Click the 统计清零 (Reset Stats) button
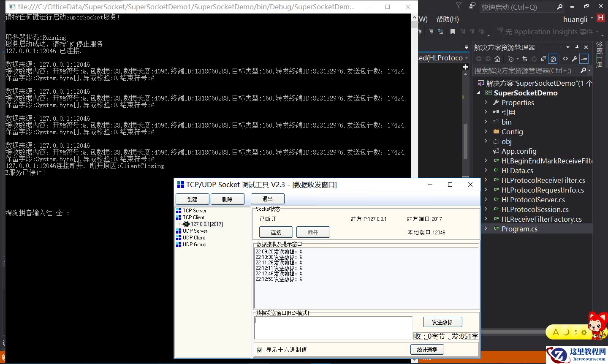The width and height of the screenshot is (608, 364). pyautogui.click(x=427, y=350)
